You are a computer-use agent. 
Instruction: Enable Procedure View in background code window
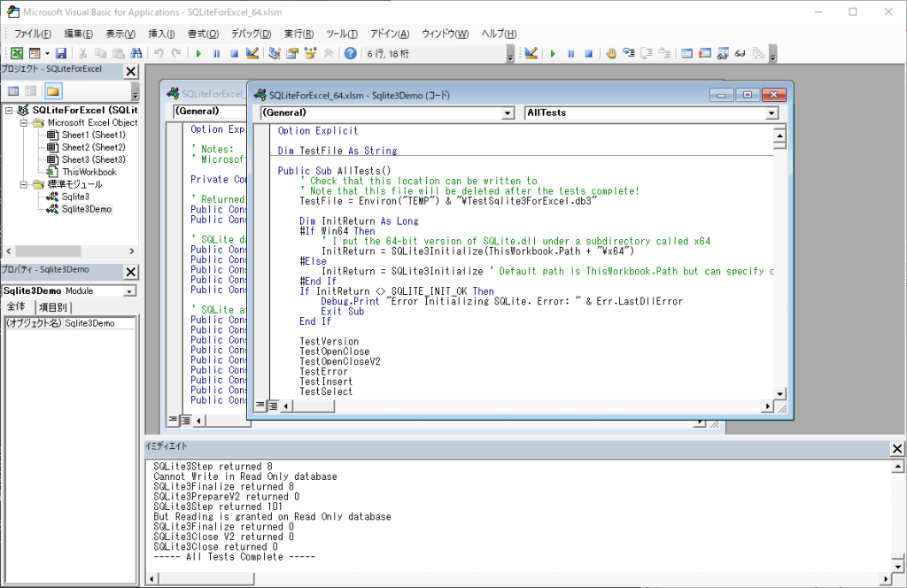[173, 421]
